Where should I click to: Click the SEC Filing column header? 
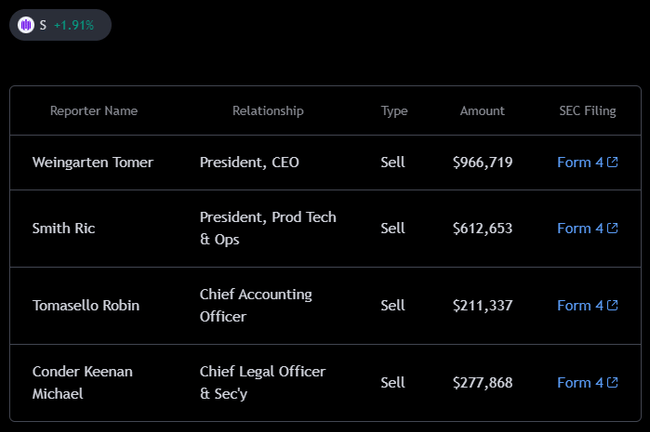click(587, 111)
